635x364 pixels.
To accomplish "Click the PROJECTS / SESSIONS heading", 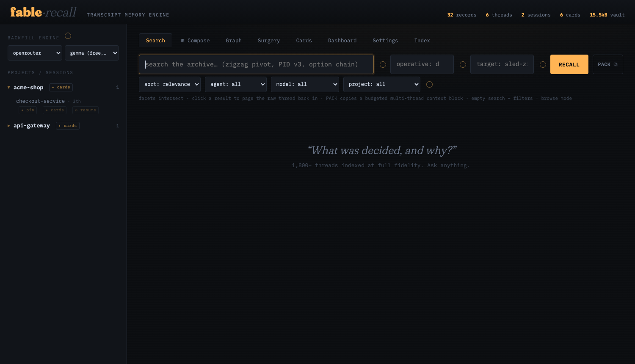I will point(40,73).
